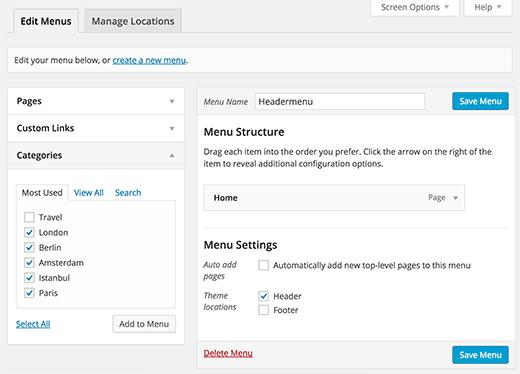
Task: Collapse the Categories panel
Action: point(96,155)
